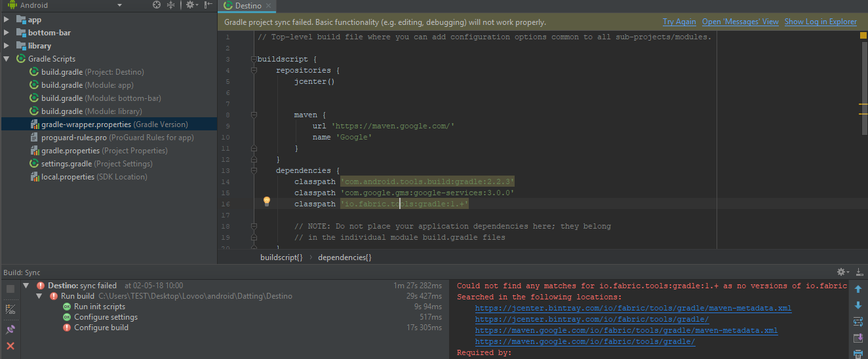Collapse the 'Destino: sync failed' build node
This screenshot has width=868, height=359.
[x=26, y=286]
